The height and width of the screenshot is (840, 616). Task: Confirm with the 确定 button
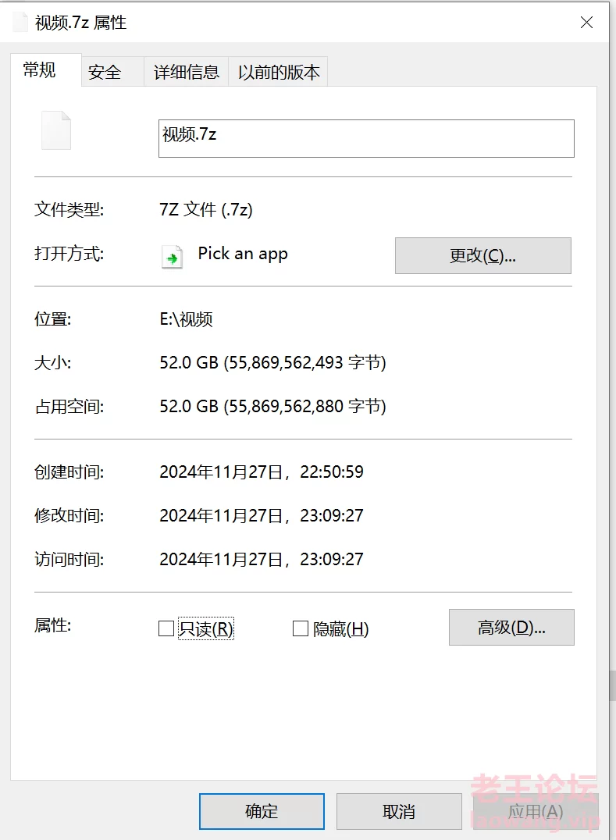coord(262,812)
